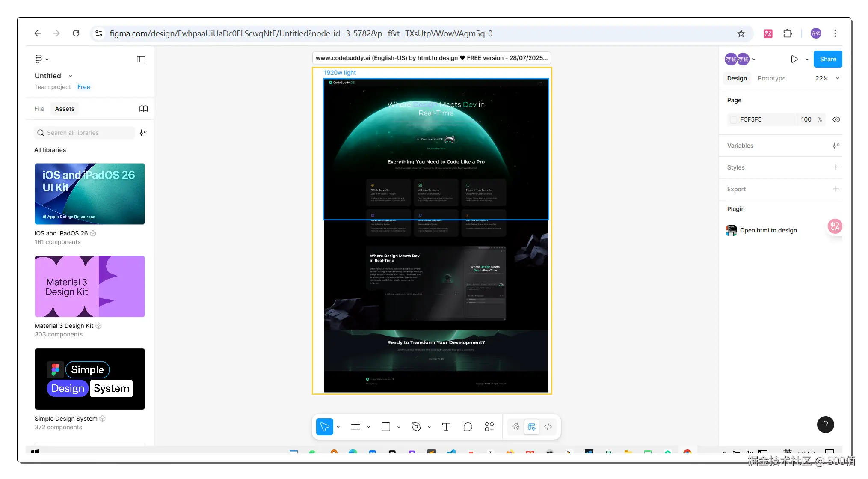Select the Text tool
Image resolution: width=868 pixels, height=479 pixels.
(x=446, y=427)
